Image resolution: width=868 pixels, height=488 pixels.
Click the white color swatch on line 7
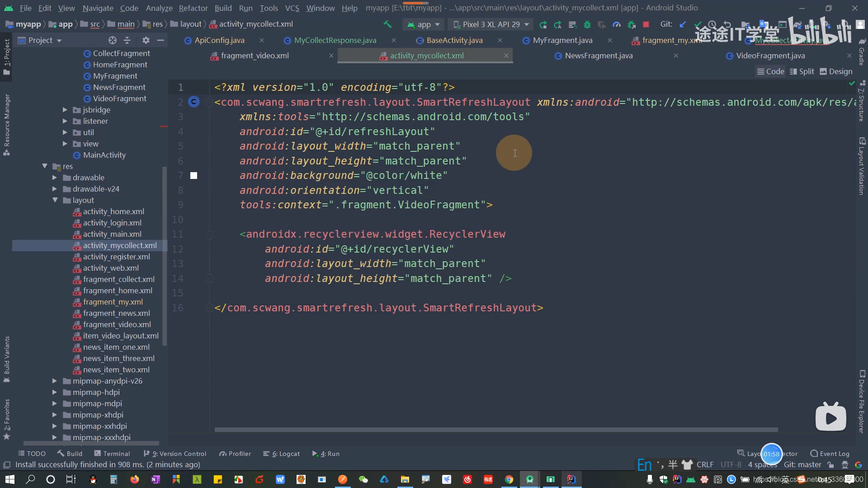pyautogui.click(x=193, y=176)
